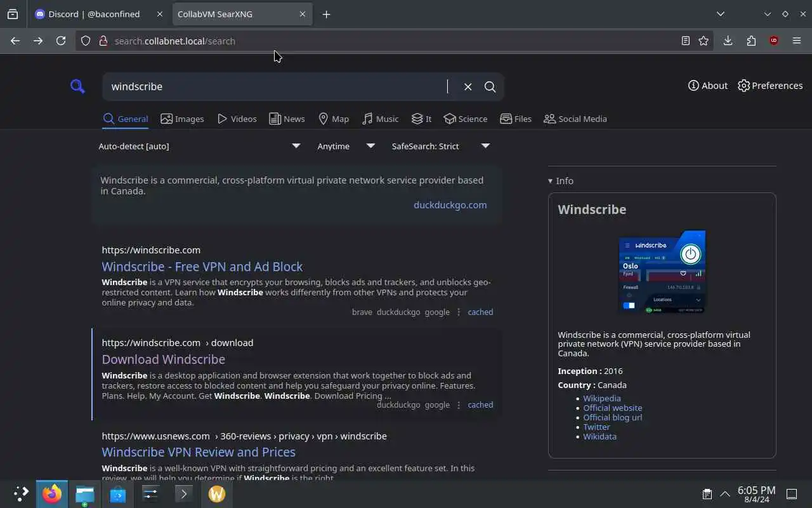The height and width of the screenshot is (508, 812).
Task: Open the About page
Action: (708, 86)
